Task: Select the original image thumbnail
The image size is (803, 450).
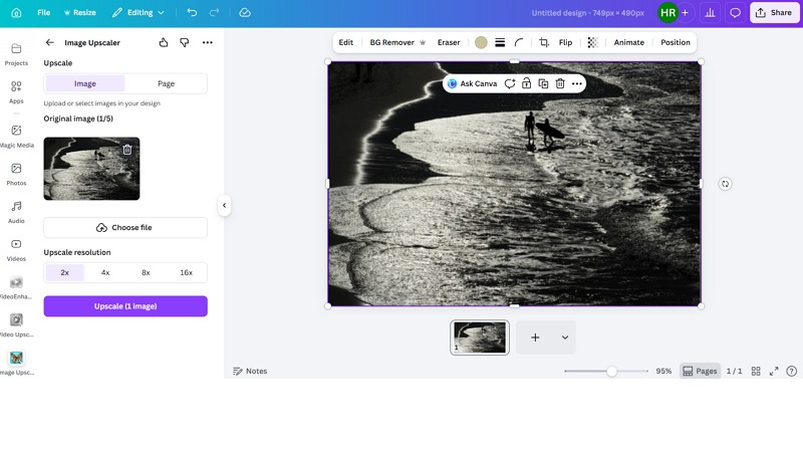Action: pyautogui.click(x=92, y=168)
